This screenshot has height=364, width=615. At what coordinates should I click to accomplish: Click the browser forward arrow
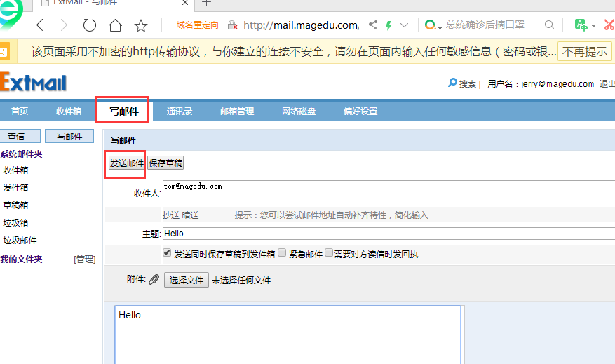[64, 25]
